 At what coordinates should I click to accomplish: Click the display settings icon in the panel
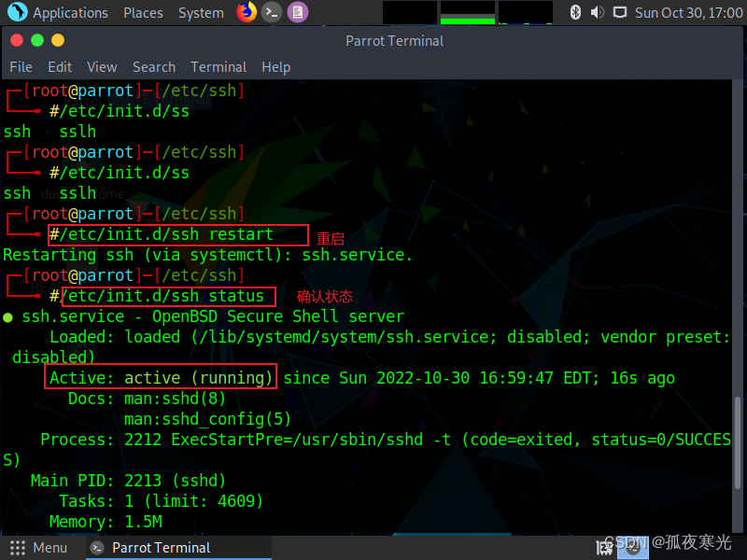[618, 12]
